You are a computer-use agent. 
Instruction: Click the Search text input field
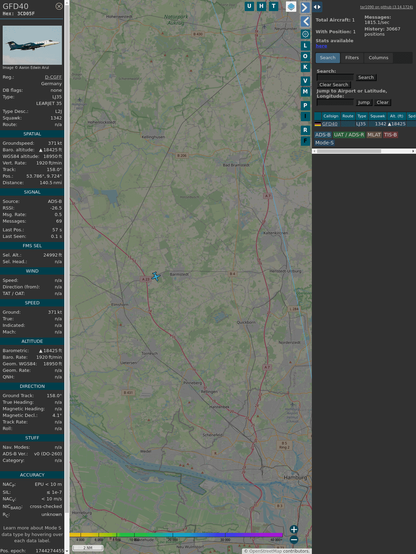point(335,77)
